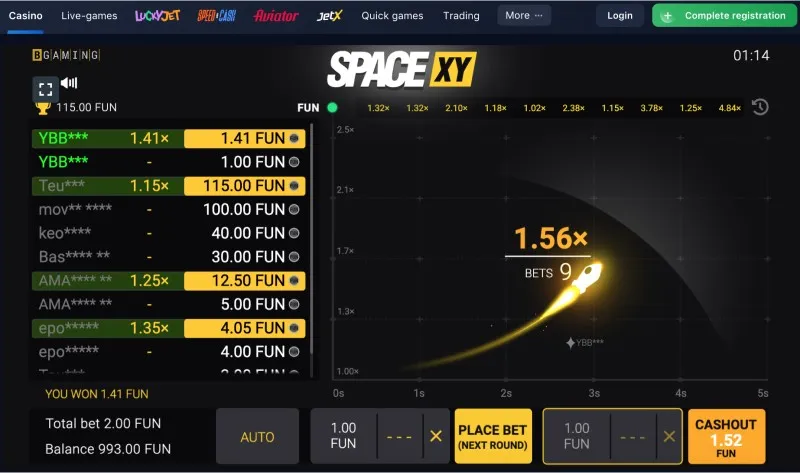Open the Trading tab
800x473 pixels.
point(461,16)
